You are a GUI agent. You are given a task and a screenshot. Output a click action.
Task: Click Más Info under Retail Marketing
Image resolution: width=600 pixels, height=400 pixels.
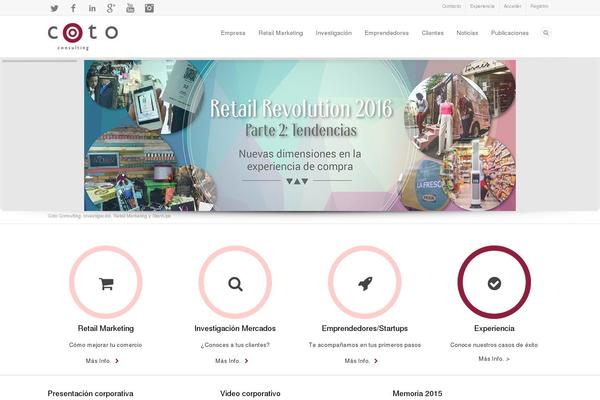click(x=102, y=361)
